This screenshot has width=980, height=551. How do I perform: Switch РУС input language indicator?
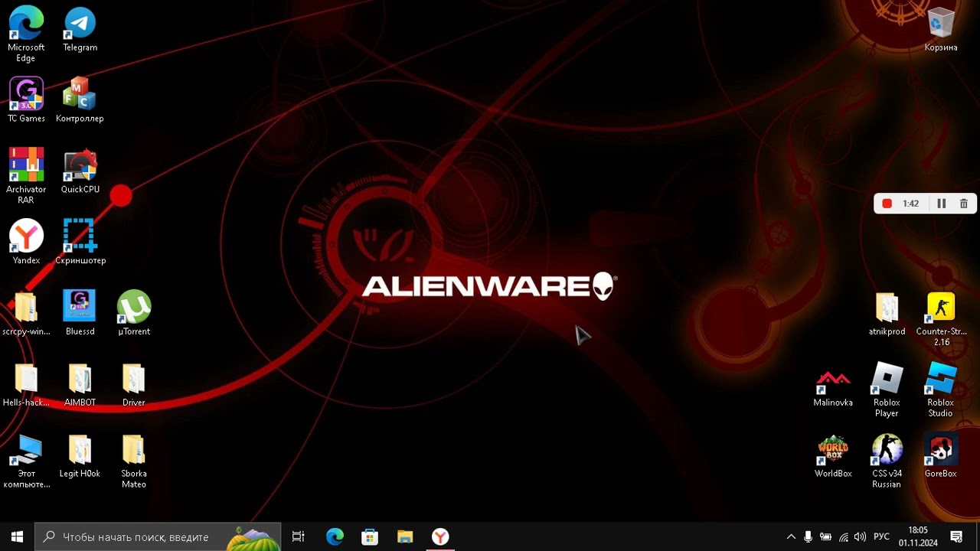[x=881, y=536]
